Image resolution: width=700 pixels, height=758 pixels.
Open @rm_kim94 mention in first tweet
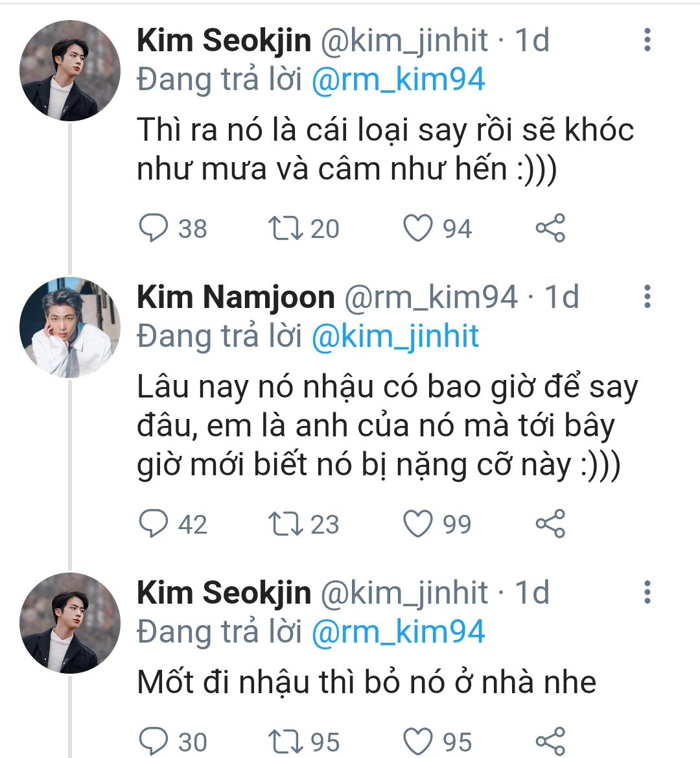[x=398, y=80]
